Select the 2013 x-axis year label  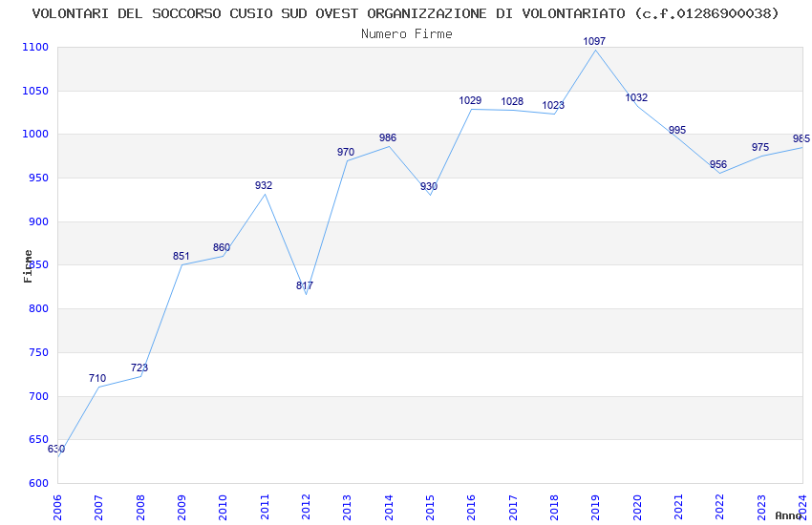(x=347, y=508)
